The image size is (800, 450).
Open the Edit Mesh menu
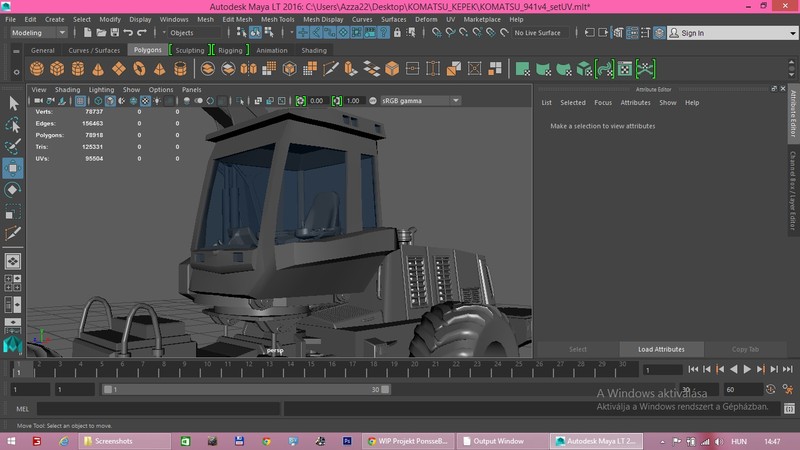[237, 19]
